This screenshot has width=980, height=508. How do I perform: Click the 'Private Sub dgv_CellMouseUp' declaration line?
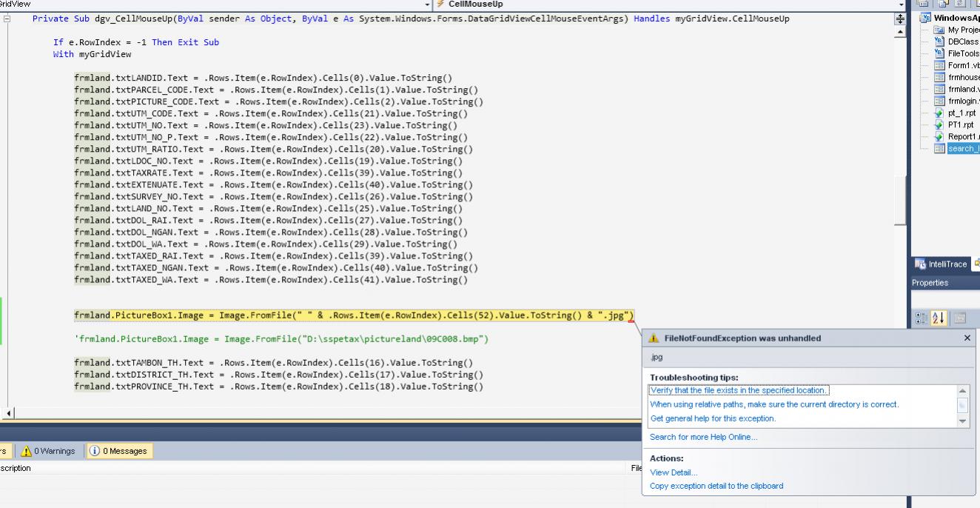point(411,19)
